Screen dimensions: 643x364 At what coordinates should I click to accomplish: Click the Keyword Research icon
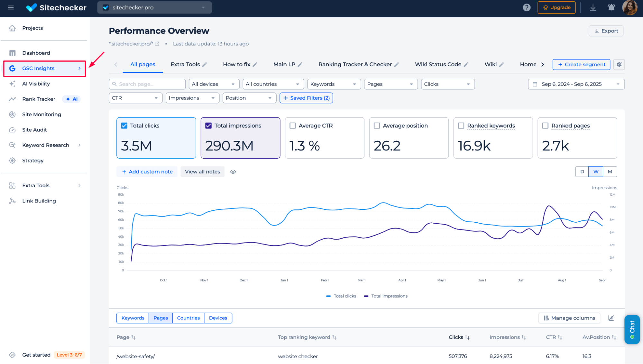click(x=12, y=145)
